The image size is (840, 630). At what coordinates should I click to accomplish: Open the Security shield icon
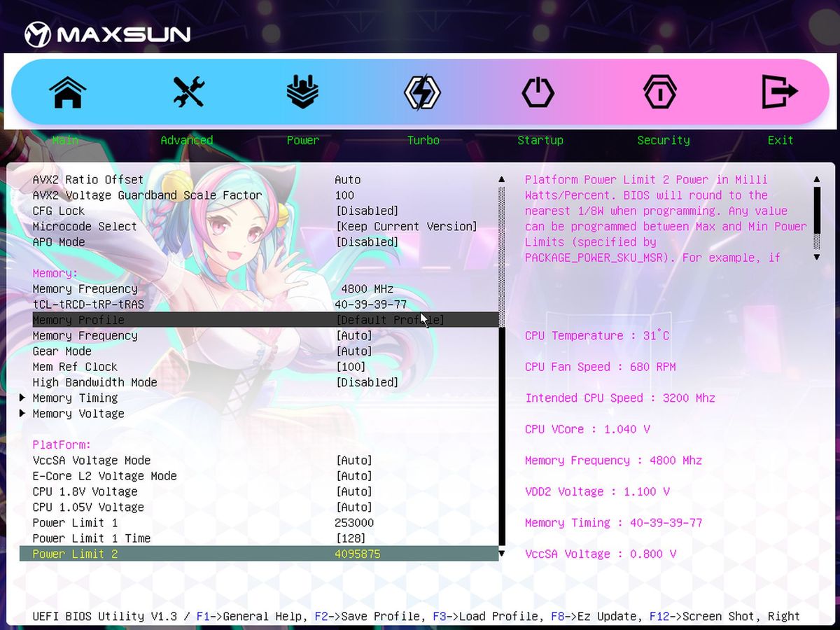tap(660, 92)
